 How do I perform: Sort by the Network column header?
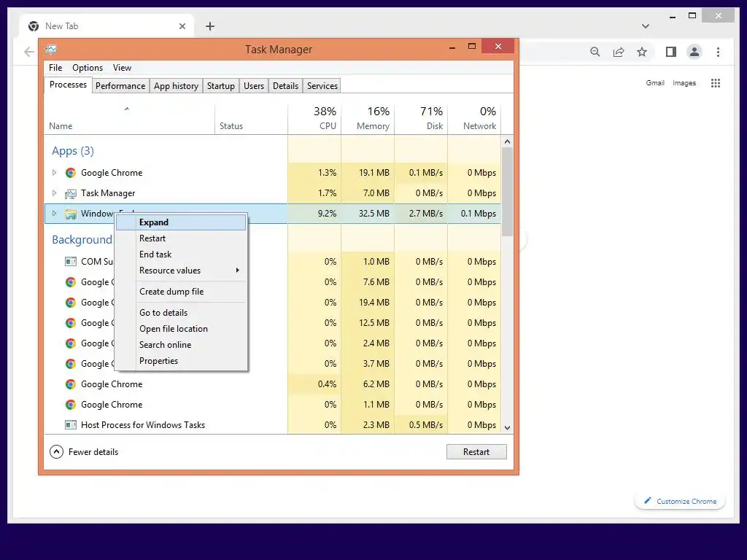474,118
